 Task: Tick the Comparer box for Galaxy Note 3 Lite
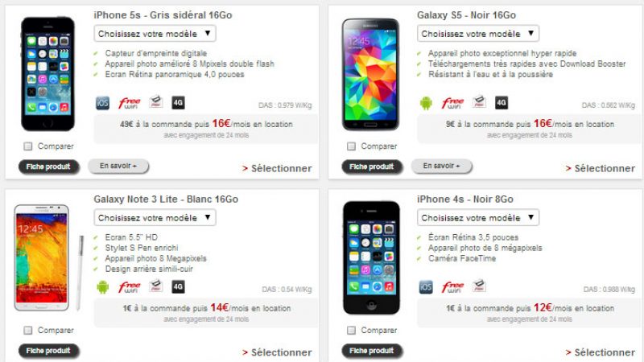(28, 330)
